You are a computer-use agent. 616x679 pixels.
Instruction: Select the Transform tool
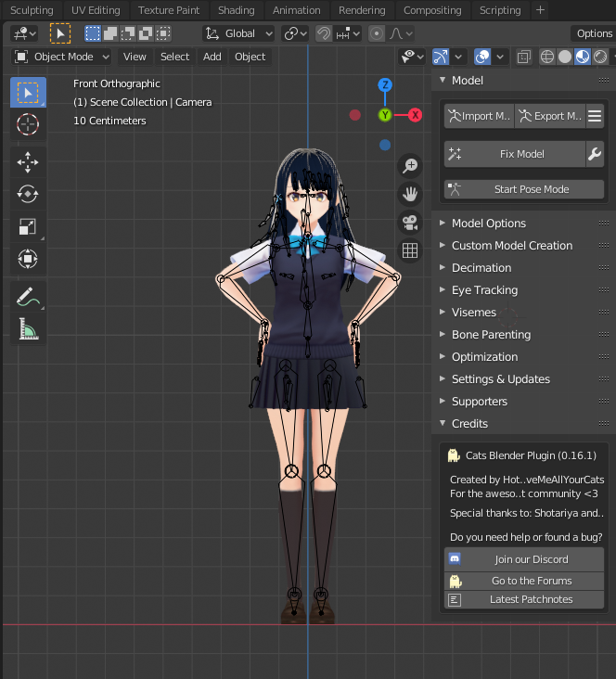click(x=28, y=259)
